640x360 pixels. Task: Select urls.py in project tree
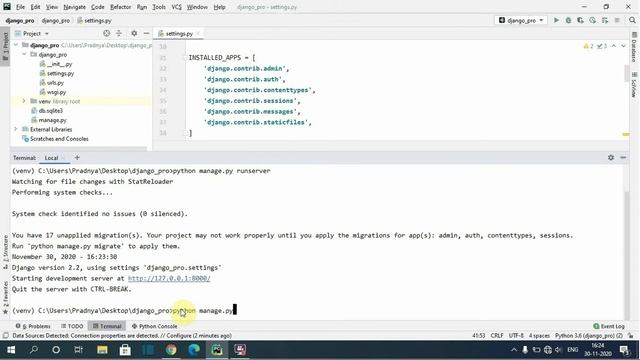click(55, 82)
